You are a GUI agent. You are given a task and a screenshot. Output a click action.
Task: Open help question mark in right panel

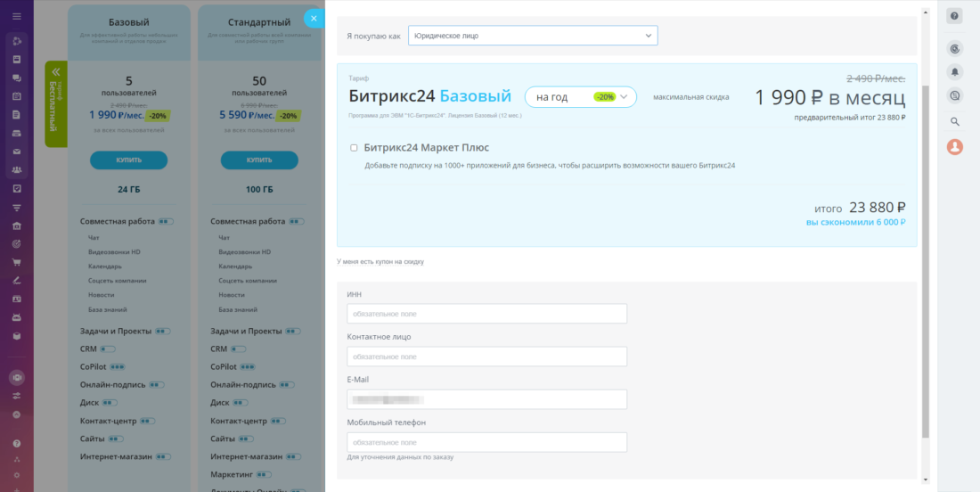pyautogui.click(x=954, y=16)
